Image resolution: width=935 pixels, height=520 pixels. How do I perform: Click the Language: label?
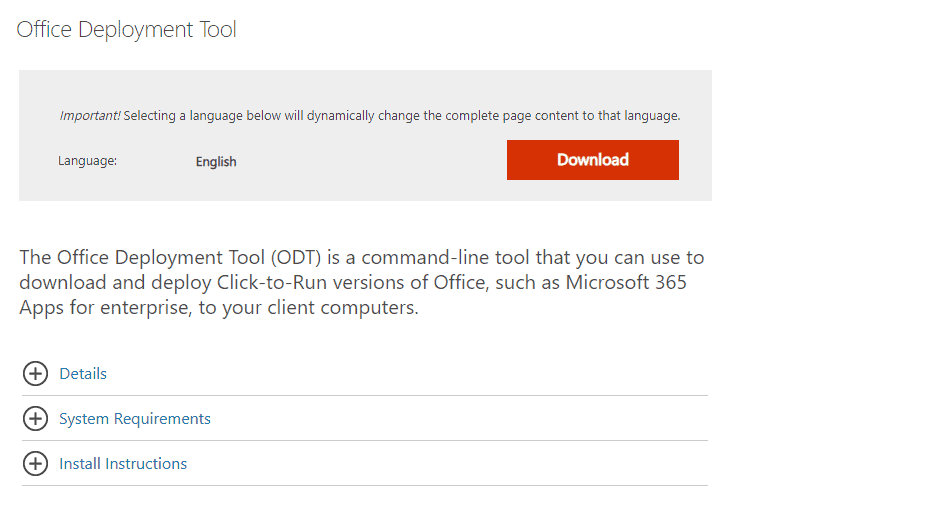[x=87, y=161]
